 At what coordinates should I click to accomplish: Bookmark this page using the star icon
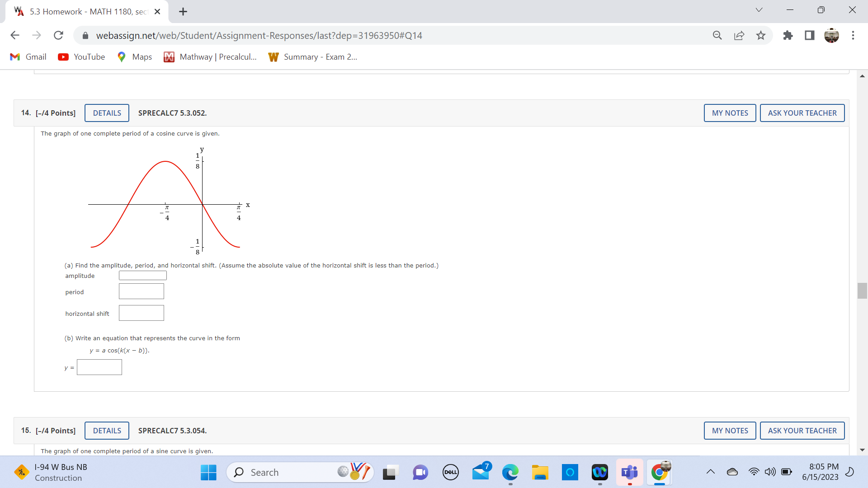click(x=761, y=35)
